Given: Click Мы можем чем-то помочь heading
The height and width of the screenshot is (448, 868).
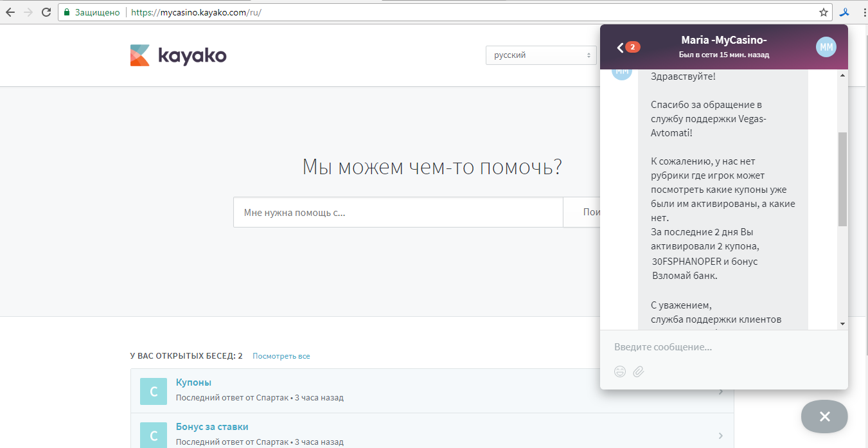Looking at the screenshot, I should [x=432, y=166].
